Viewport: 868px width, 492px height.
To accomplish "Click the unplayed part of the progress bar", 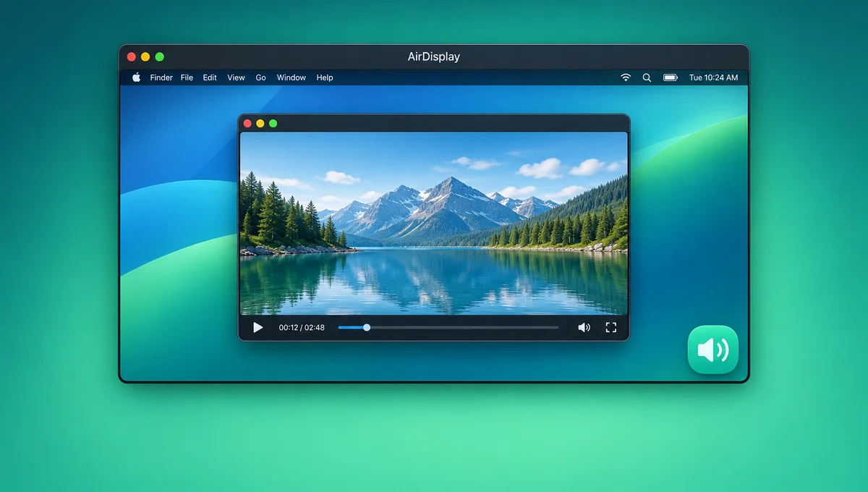I will tap(464, 328).
